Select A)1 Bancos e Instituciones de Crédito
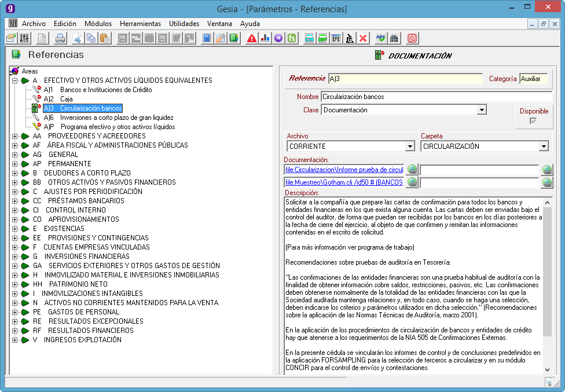Image resolution: width=565 pixels, height=392 pixels. [98, 90]
